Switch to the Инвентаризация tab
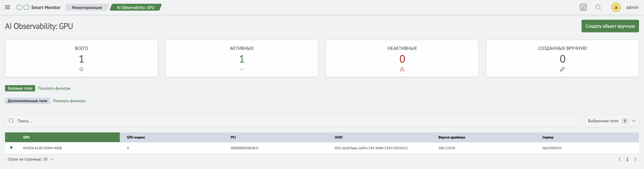This screenshot has width=644, height=169. click(x=87, y=7)
